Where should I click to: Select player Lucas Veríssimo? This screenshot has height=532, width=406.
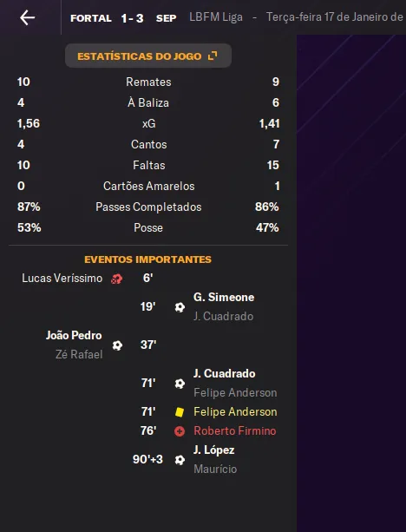(62, 279)
